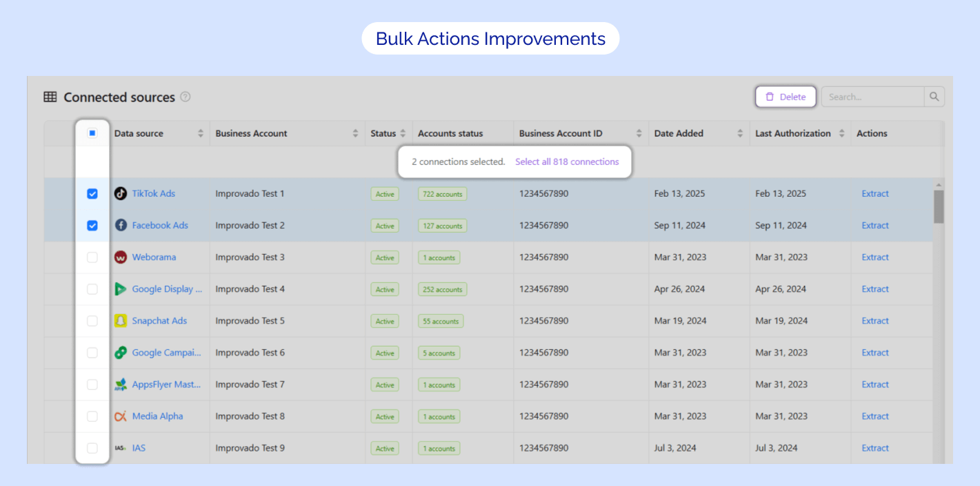Check the Weborama row checkbox
This screenshot has width=980, height=486.
coord(92,257)
